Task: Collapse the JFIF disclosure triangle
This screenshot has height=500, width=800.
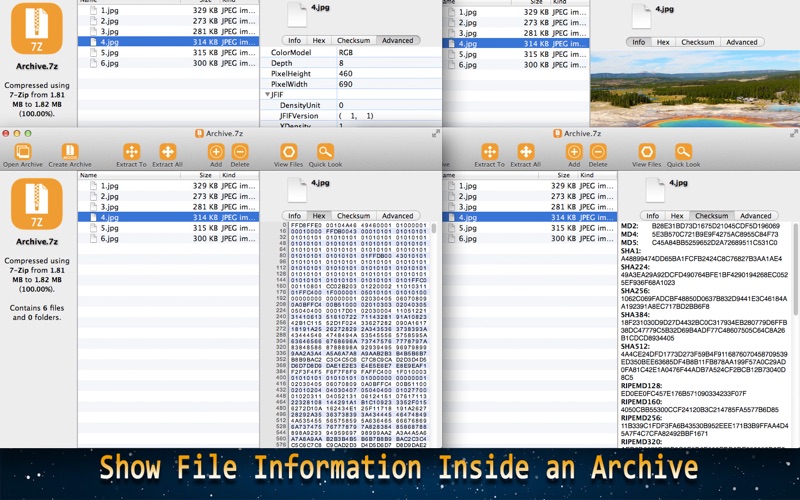Action: (x=267, y=95)
